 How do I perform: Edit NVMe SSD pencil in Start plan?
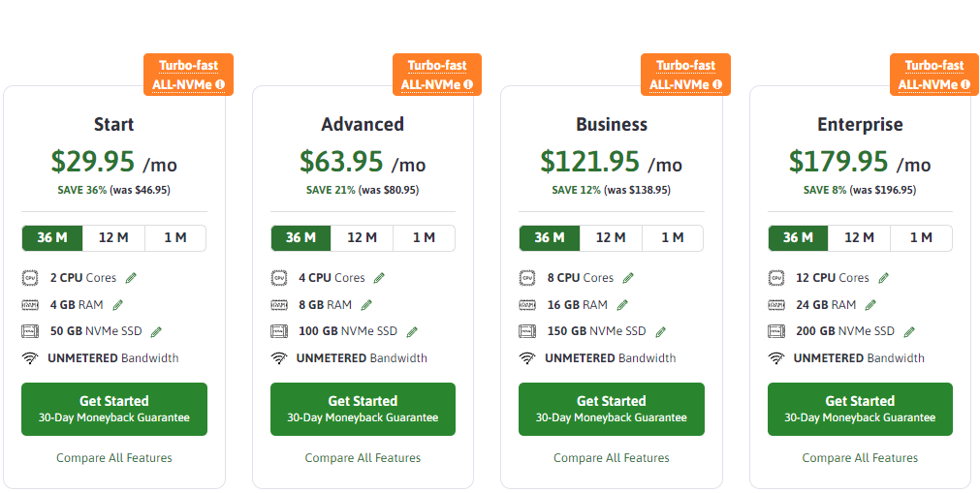coord(156,332)
